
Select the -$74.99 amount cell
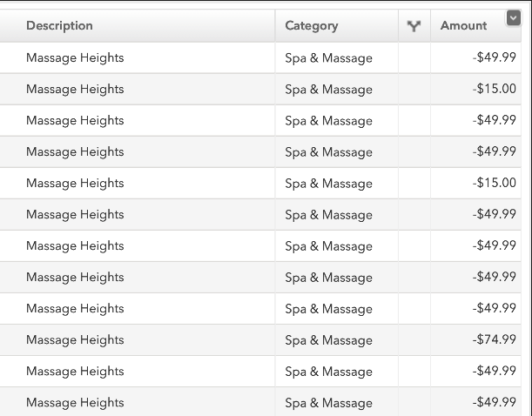point(494,340)
